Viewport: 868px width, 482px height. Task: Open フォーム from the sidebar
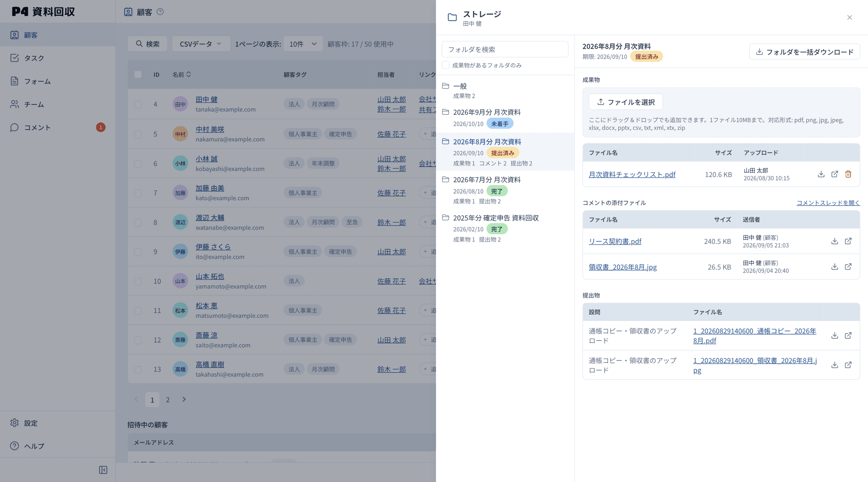click(x=58, y=81)
